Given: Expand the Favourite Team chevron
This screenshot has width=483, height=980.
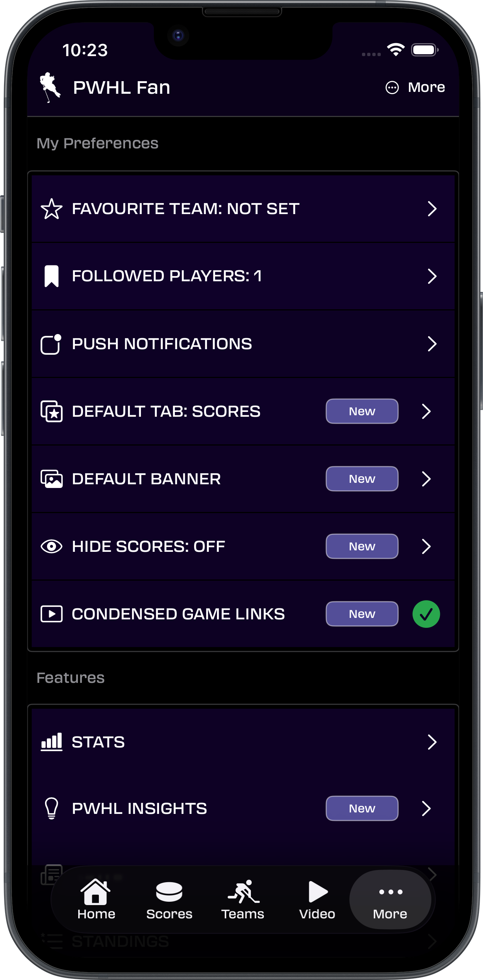Looking at the screenshot, I should click(x=433, y=209).
